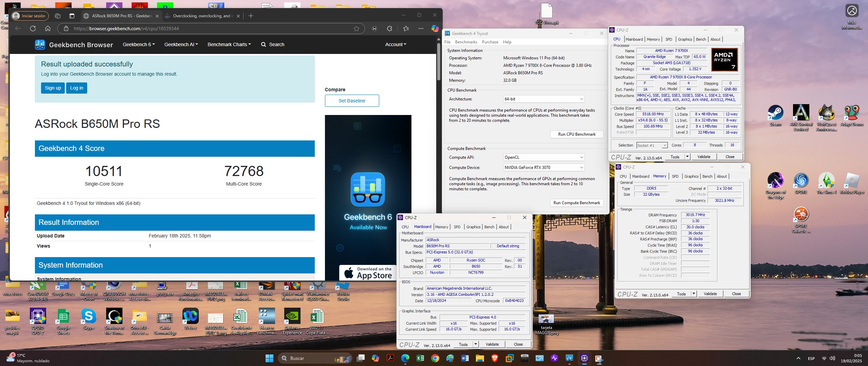The height and width of the screenshot is (366, 868).
Task: Expand Tools arrow in CPU-Z Mainboard window
Action: [x=476, y=344]
